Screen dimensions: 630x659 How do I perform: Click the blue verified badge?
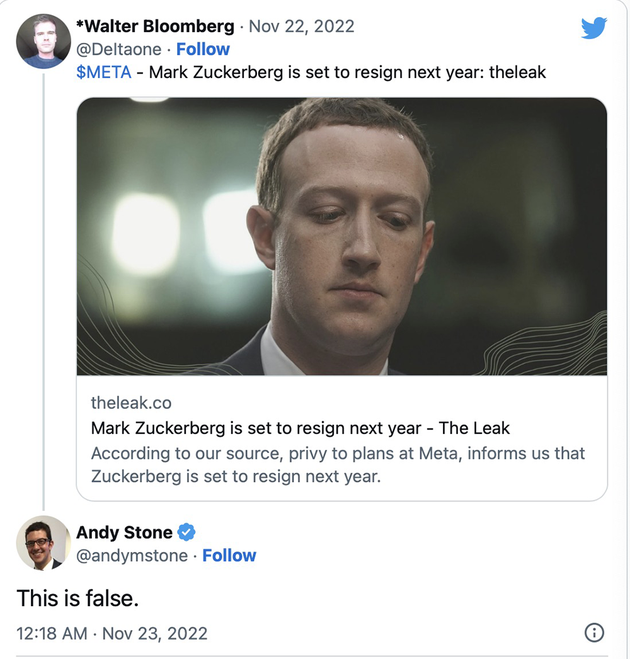pyautogui.click(x=186, y=532)
